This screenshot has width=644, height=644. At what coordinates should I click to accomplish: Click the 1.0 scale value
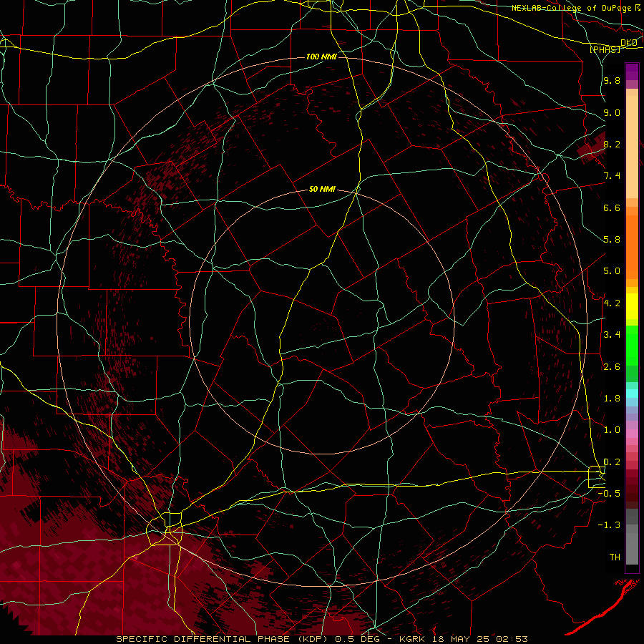(x=612, y=430)
